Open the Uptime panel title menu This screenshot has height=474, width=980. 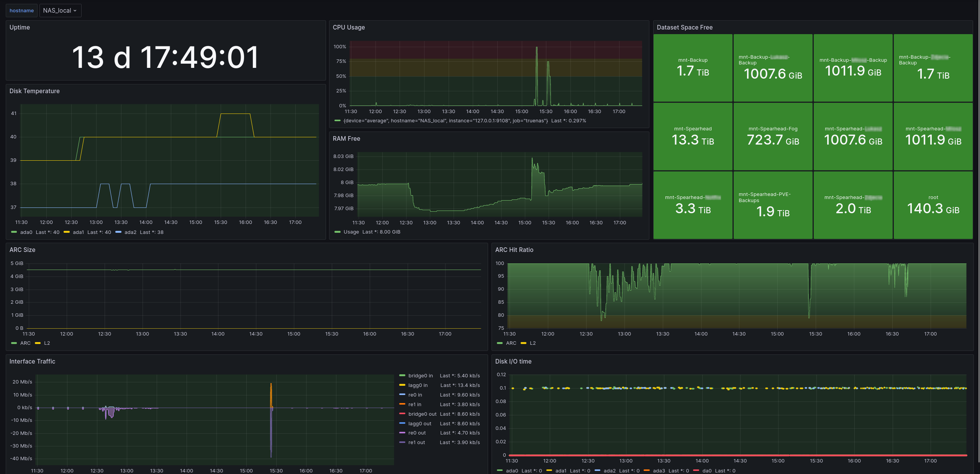pos(20,28)
